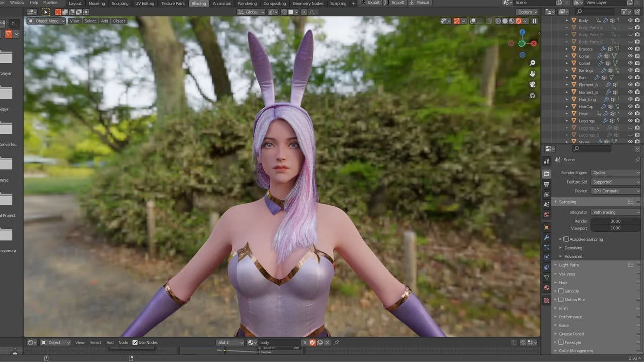Open the viewport Add menu
Image resolution: width=644 pixels, height=362 pixels.
point(104,21)
